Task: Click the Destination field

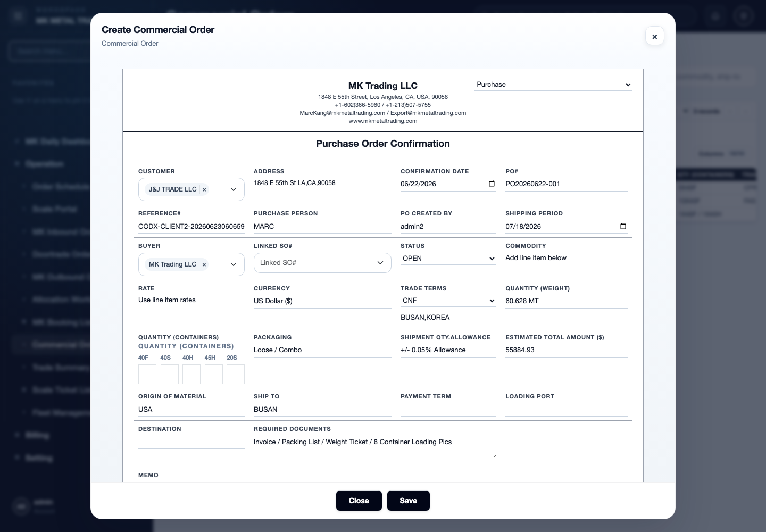Action: (191, 442)
